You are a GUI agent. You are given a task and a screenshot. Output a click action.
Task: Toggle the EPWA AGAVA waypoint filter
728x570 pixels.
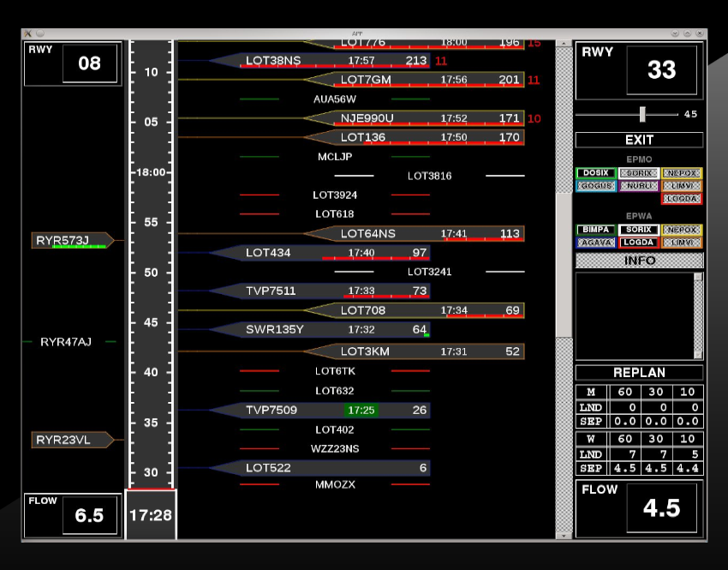(595, 243)
